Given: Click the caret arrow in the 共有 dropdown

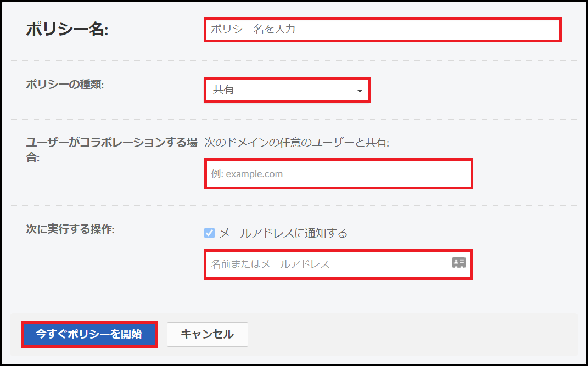Looking at the screenshot, I should (360, 91).
